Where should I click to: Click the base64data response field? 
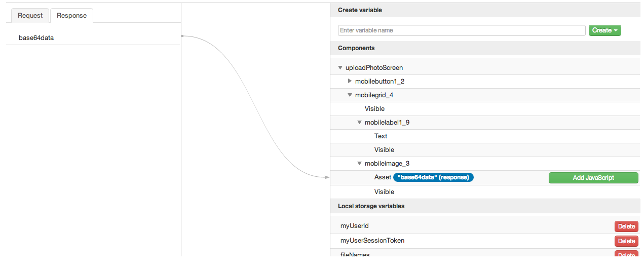click(x=36, y=37)
